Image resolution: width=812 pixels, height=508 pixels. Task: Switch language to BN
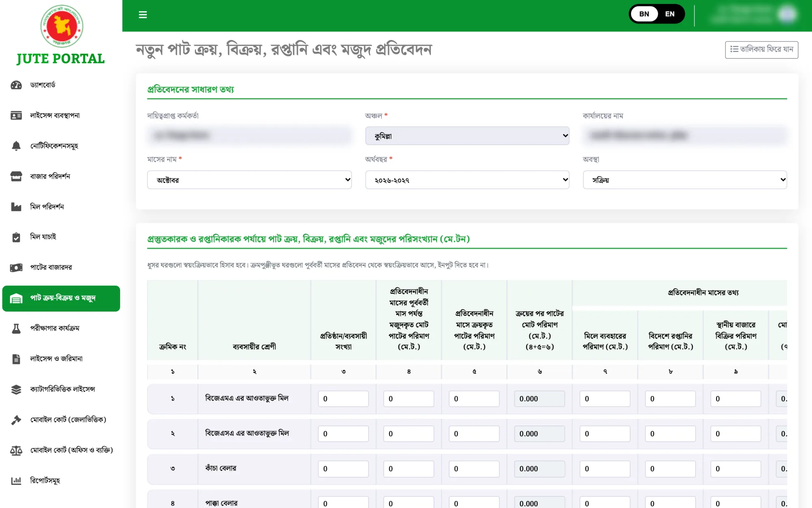tap(644, 14)
